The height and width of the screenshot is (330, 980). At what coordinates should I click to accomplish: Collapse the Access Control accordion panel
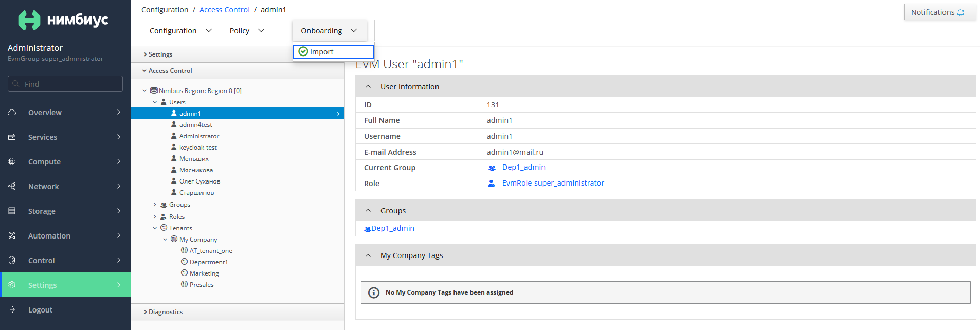[238, 71]
